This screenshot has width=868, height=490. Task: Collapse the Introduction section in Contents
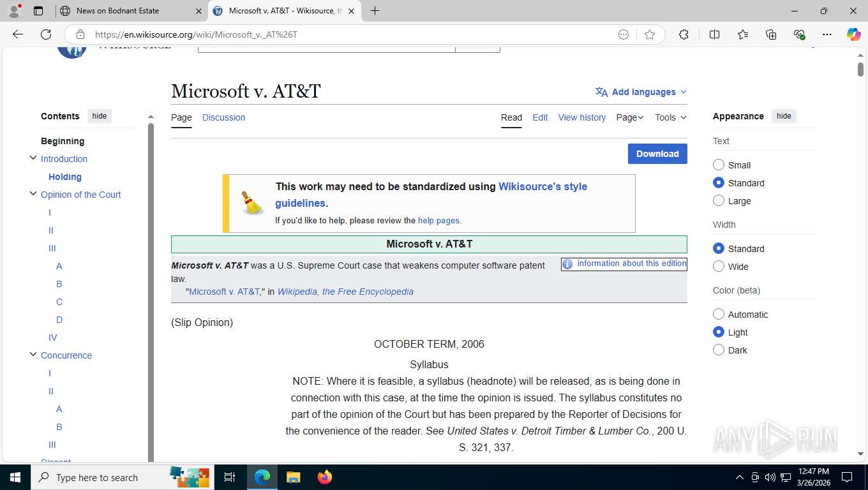[x=33, y=158]
